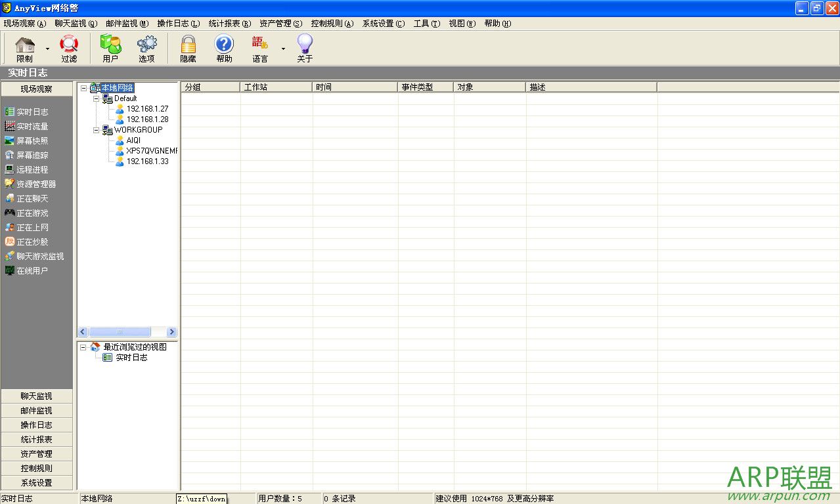The image size is (840, 504).
Task: Open the 帮助 (Help) question mark icon
Action: [x=224, y=48]
